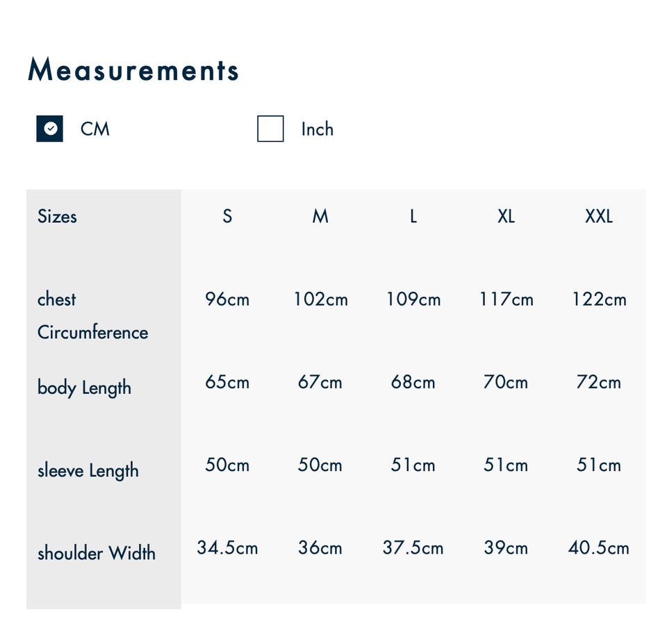Select the 122cm chest value for XXL
The height and width of the screenshot is (644, 667).
pos(599,299)
